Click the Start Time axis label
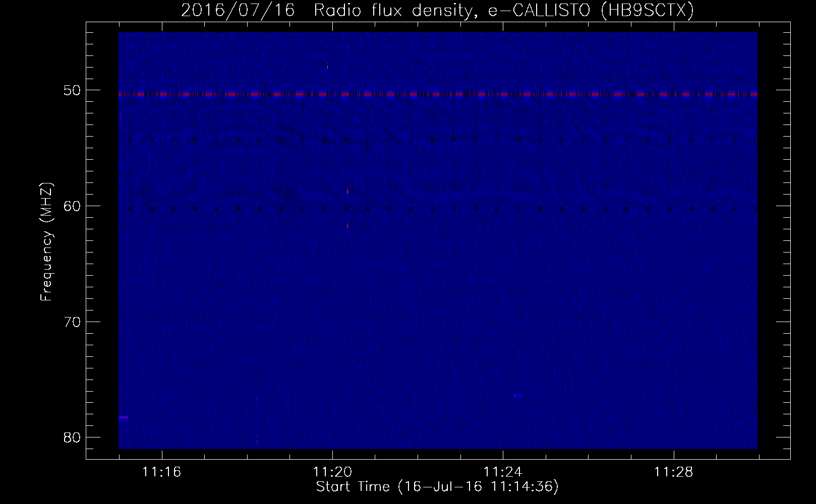816x504 pixels. coord(437,487)
